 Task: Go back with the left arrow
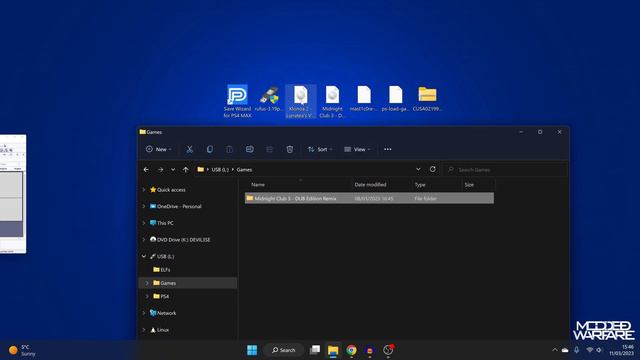(146, 169)
